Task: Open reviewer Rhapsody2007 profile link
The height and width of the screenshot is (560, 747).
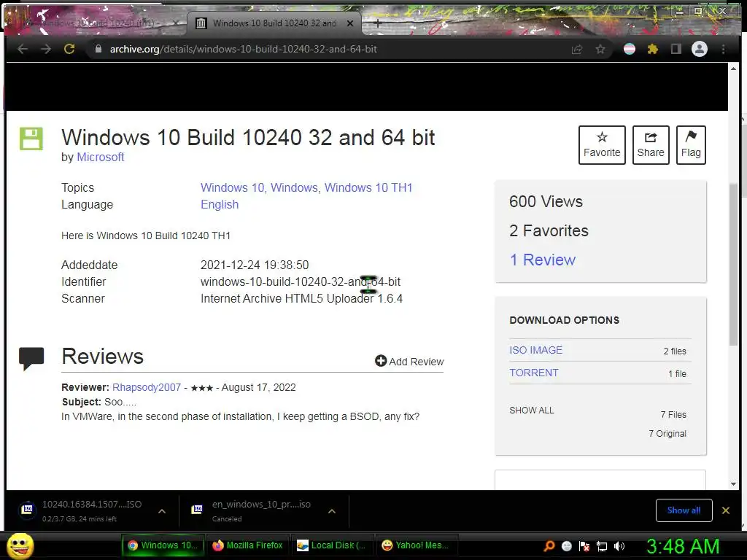Action: tap(147, 387)
